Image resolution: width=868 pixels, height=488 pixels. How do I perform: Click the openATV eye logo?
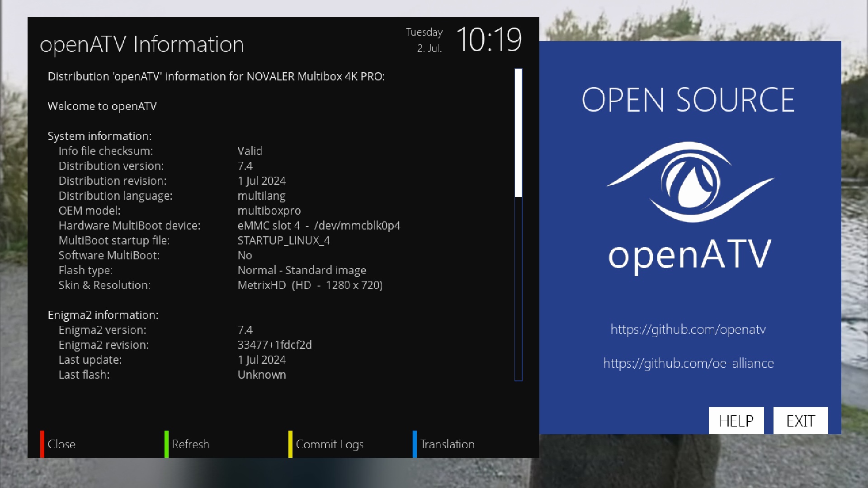pyautogui.click(x=690, y=182)
